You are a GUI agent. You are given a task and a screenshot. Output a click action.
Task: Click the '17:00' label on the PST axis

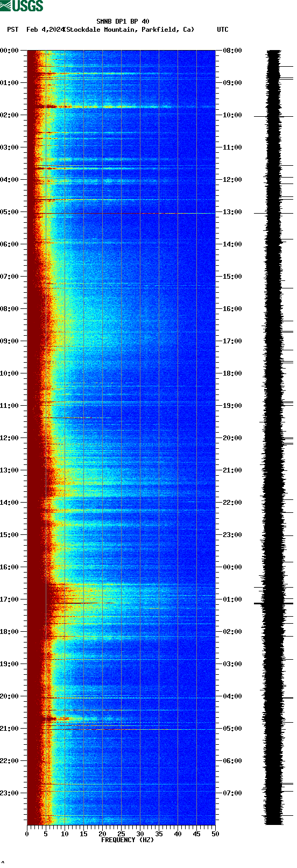(x=10, y=599)
